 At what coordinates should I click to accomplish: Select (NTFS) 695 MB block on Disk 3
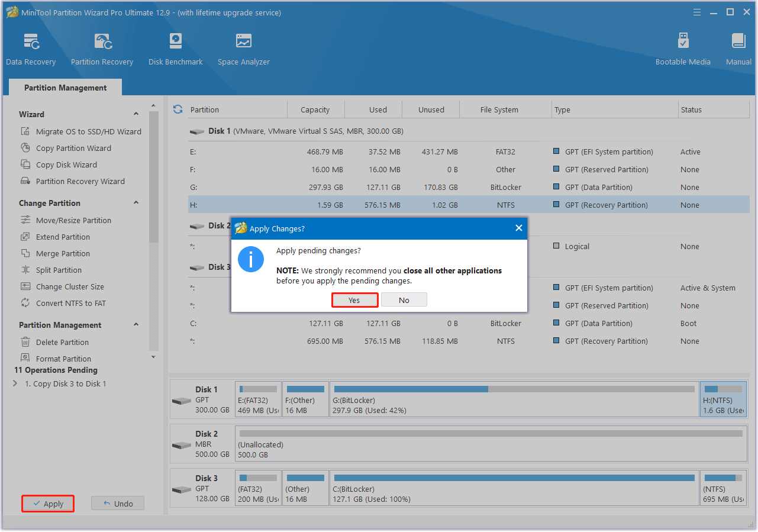(x=723, y=488)
